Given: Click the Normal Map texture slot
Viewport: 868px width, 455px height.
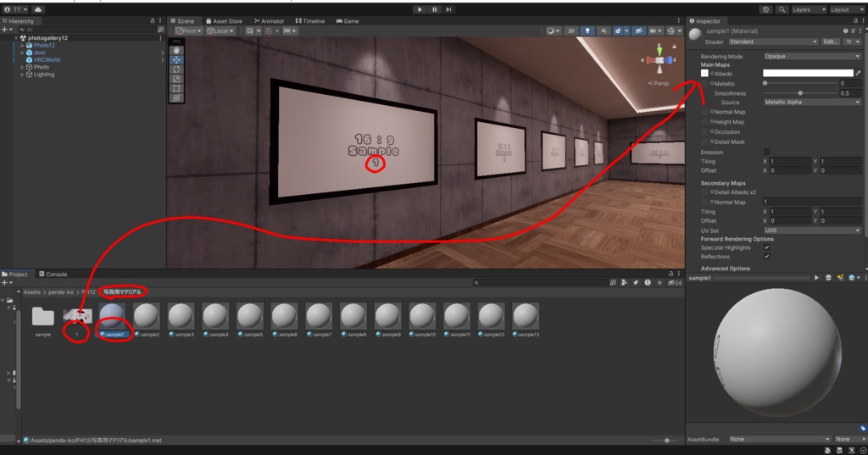Looking at the screenshot, I should pyautogui.click(x=704, y=112).
